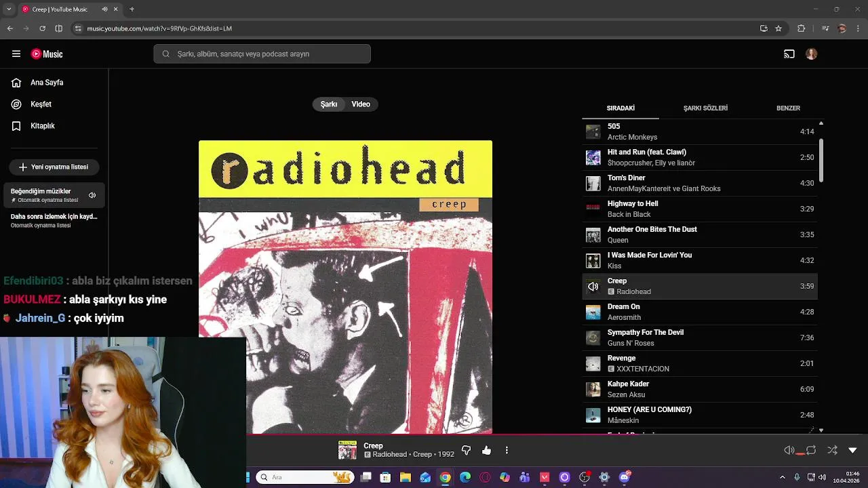Dislike the song Creep
The width and height of the screenshot is (868, 488).
466,450
